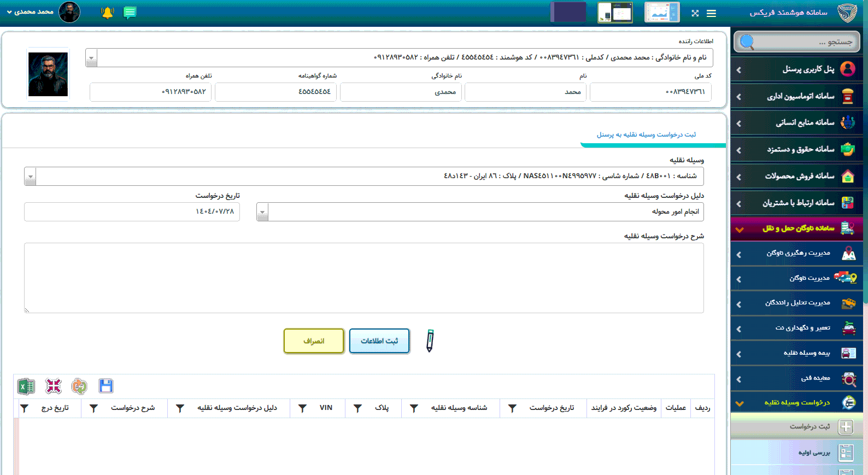Click the انصراف button
This screenshot has width=868, height=475.
coord(314,341)
